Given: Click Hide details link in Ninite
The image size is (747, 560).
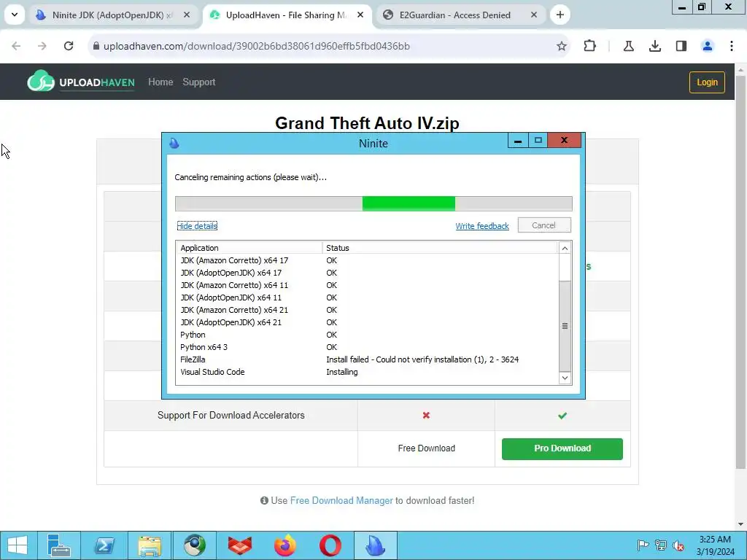Looking at the screenshot, I should click(197, 226).
